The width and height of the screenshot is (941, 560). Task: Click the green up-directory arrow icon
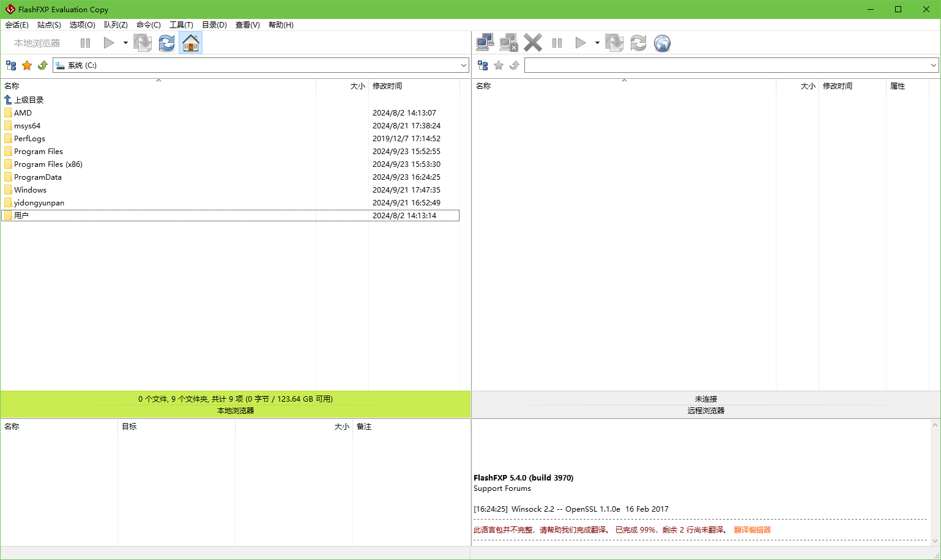click(43, 65)
